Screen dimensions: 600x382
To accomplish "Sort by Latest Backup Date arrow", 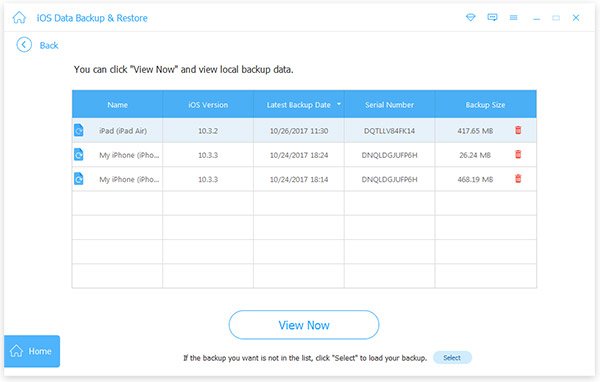I will tap(339, 104).
